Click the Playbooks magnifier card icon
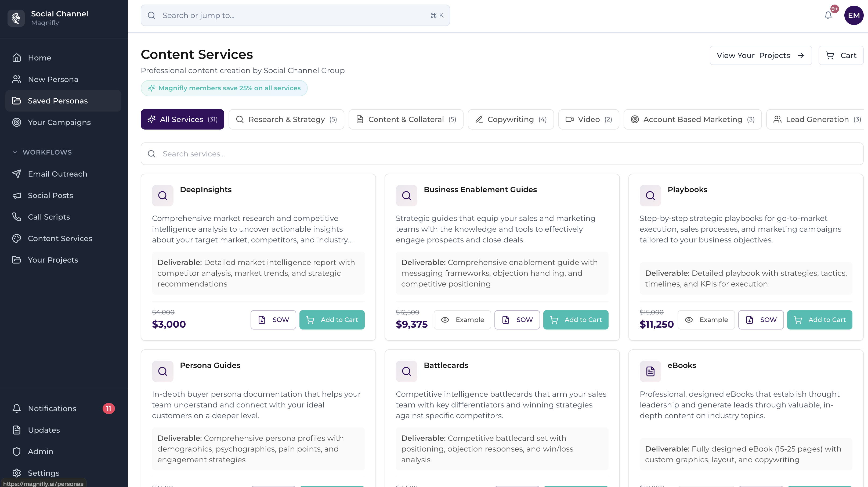Screen dimensions: 868x487 (650, 196)
